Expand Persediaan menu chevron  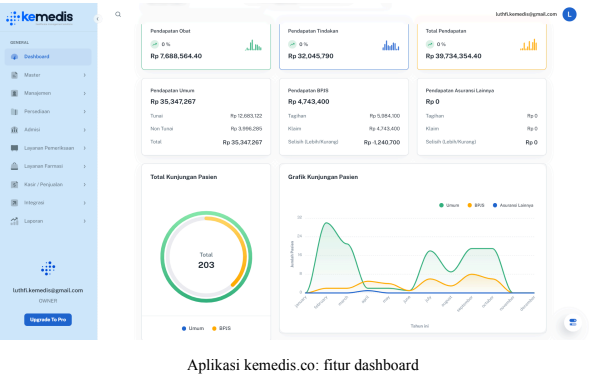85,112
